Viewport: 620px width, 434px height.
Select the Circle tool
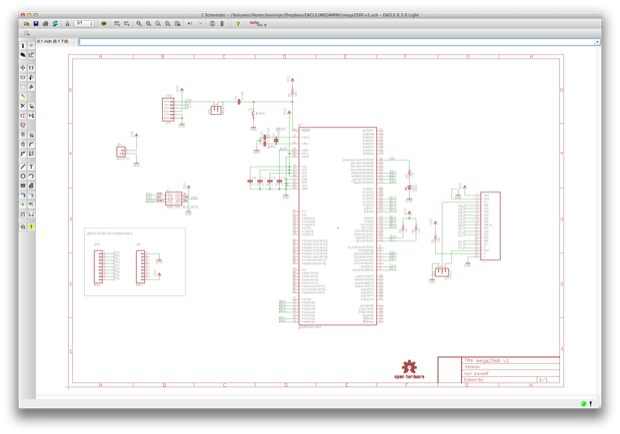[23, 176]
